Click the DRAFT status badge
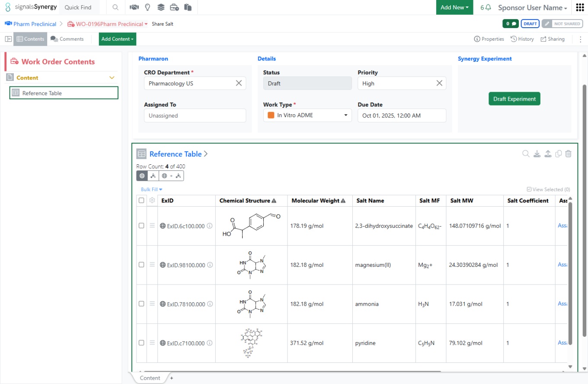Screen dimensions: 588x384 click(x=530, y=24)
